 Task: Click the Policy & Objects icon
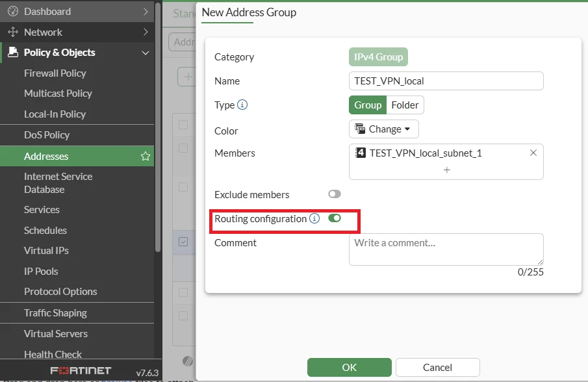[x=13, y=52]
